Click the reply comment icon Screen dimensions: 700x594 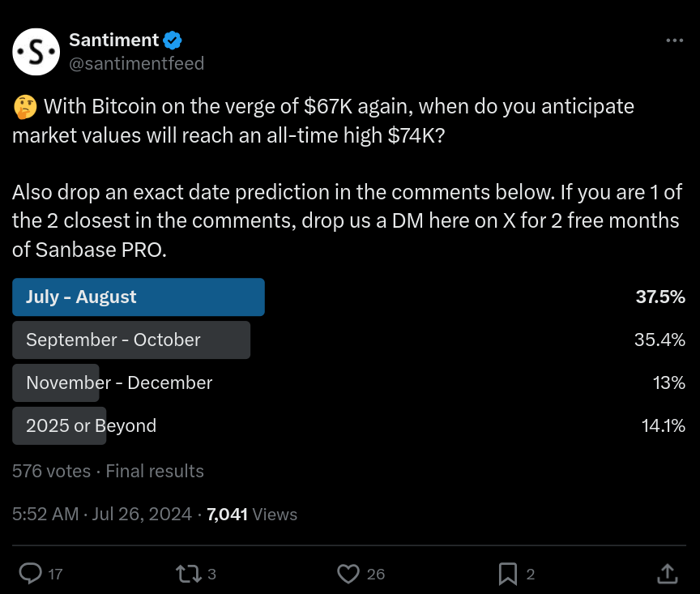click(x=30, y=574)
